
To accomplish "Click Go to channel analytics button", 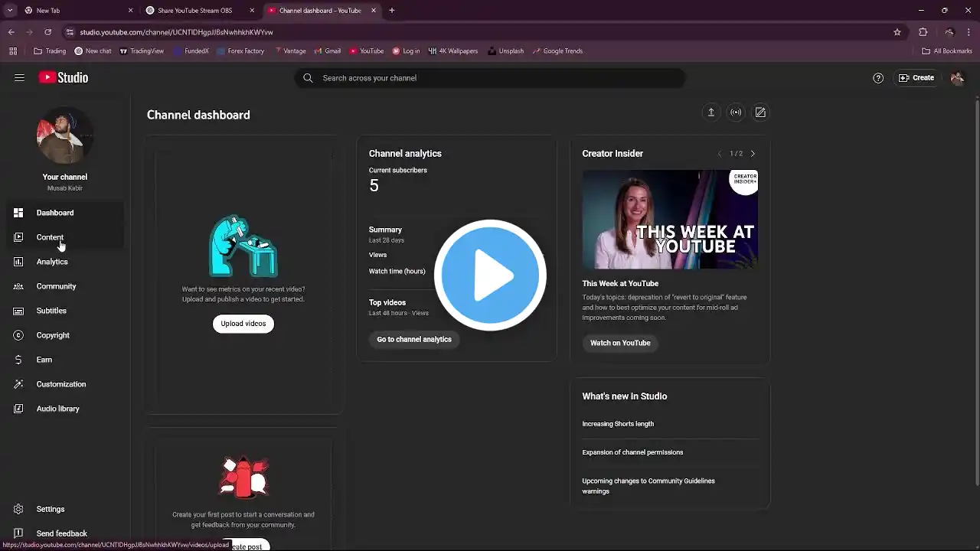I will [414, 340].
